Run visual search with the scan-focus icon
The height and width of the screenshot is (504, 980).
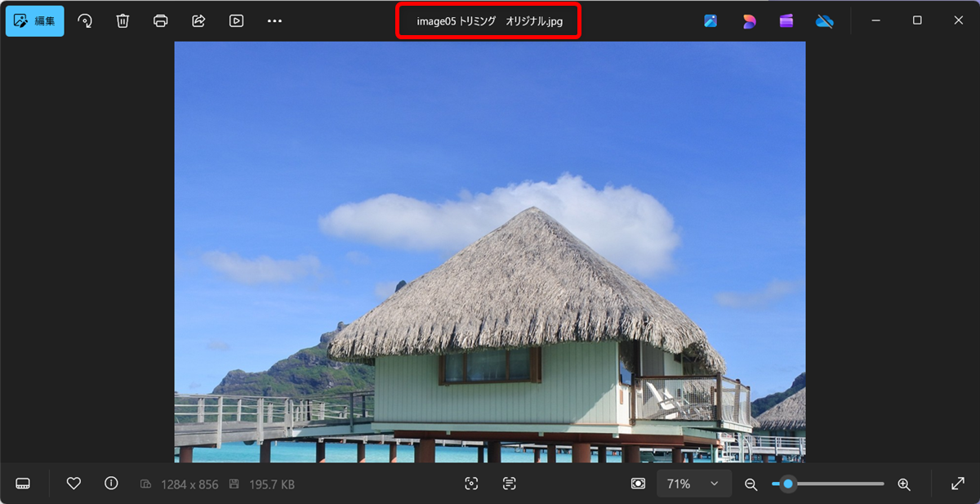[471, 484]
